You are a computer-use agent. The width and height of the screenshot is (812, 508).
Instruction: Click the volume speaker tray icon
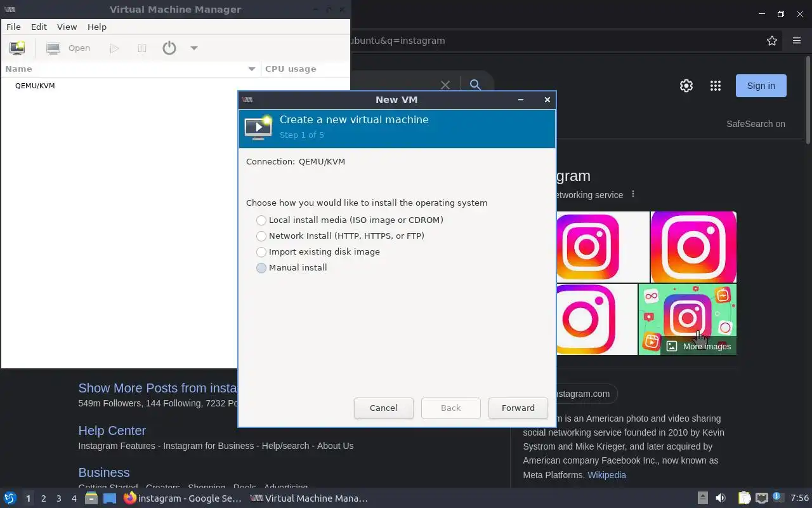[x=721, y=498]
